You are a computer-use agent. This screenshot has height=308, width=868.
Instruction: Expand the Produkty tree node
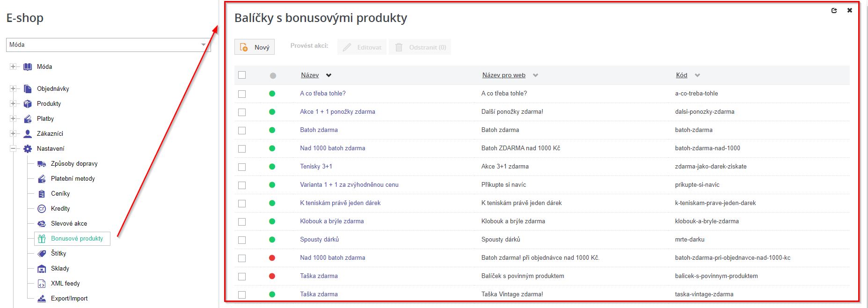click(13, 103)
